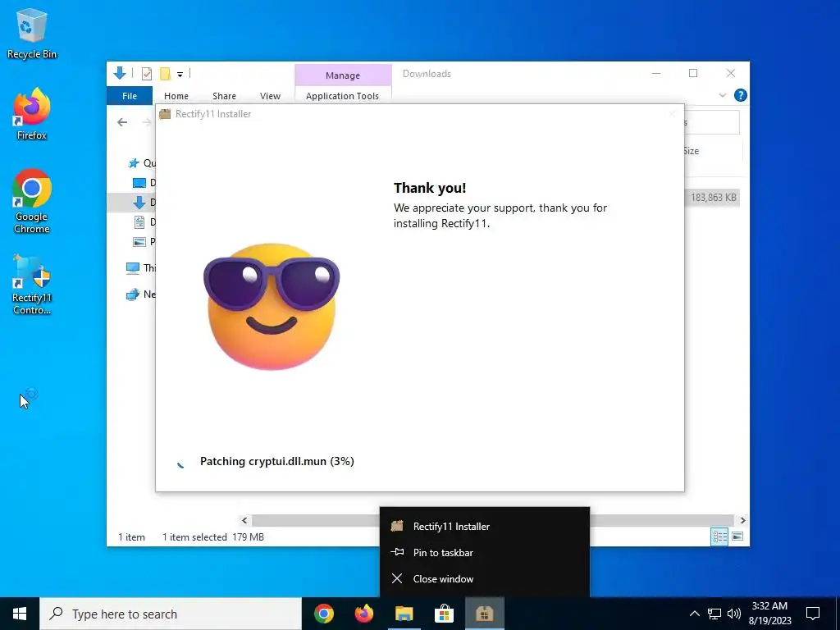Select This PC in navigation pane

click(x=140, y=267)
